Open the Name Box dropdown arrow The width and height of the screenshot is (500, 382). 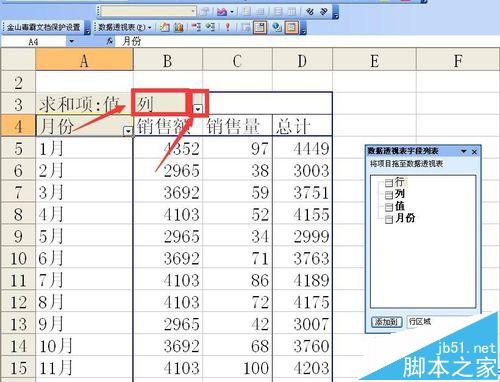71,42
